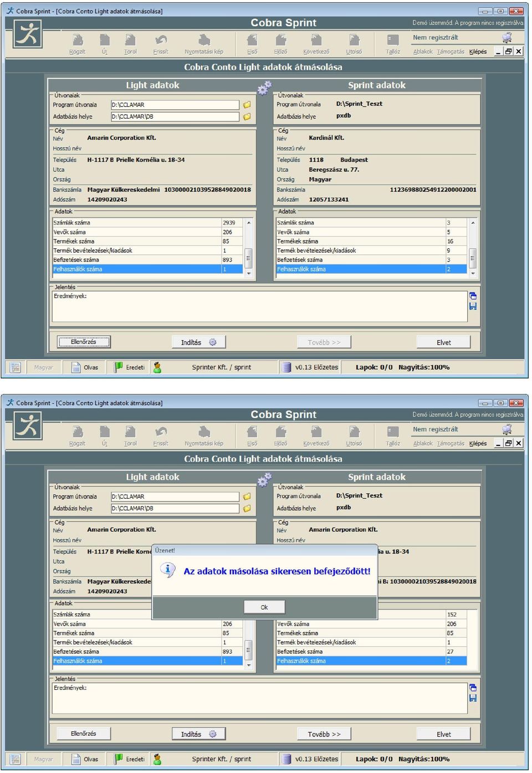Click Sprinter Kft. / sprint in the upper status bar

pos(222,367)
